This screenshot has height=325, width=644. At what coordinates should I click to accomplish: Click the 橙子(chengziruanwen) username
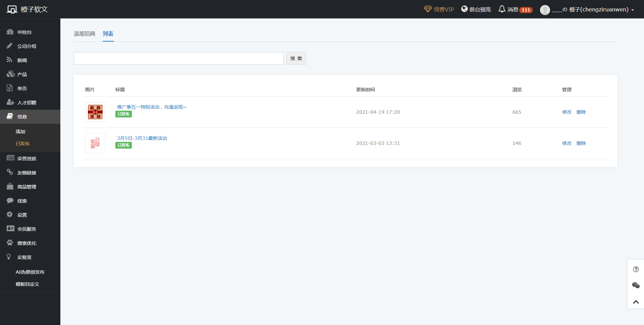click(x=599, y=9)
